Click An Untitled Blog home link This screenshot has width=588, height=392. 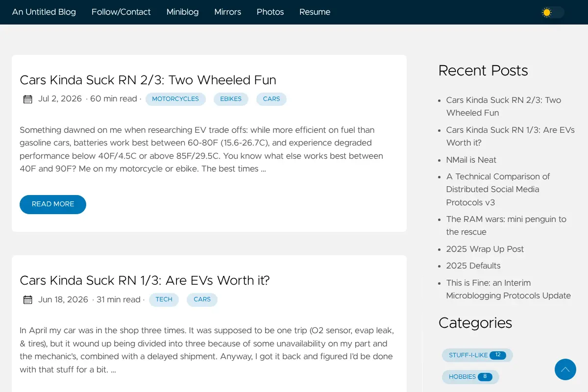point(44,12)
